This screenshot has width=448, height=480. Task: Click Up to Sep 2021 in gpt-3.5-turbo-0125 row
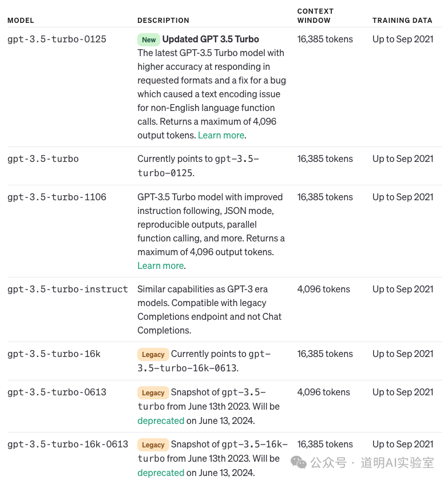(403, 39)
